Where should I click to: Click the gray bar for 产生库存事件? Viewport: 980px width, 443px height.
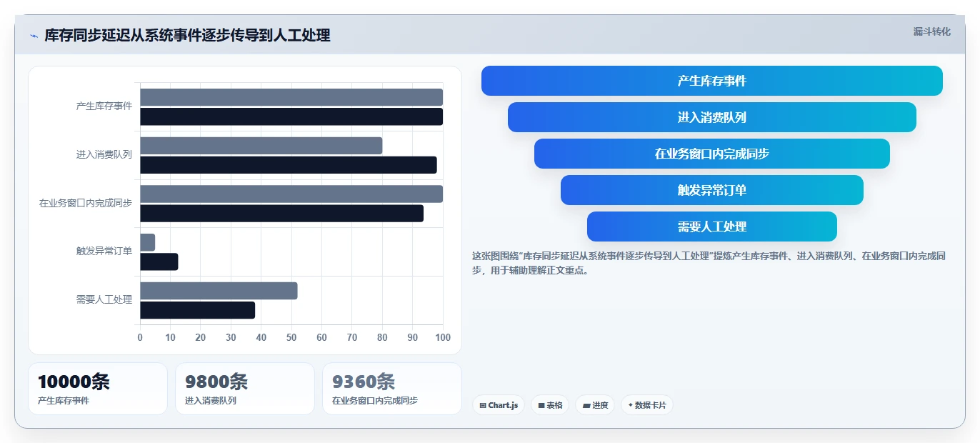pos(291,97)
